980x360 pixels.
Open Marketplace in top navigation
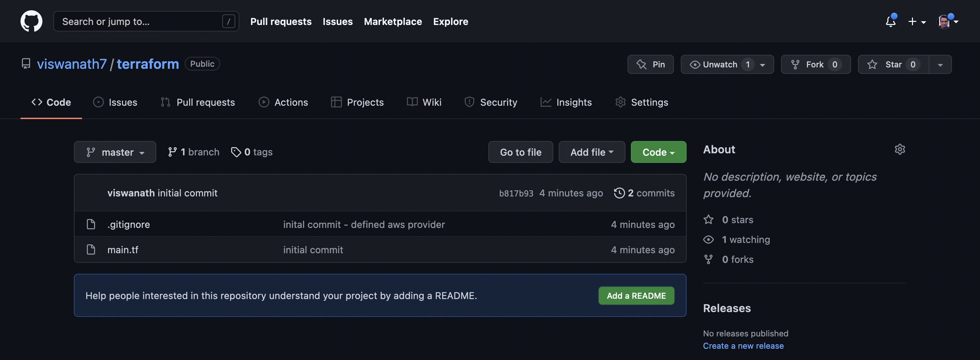point(393,22)
